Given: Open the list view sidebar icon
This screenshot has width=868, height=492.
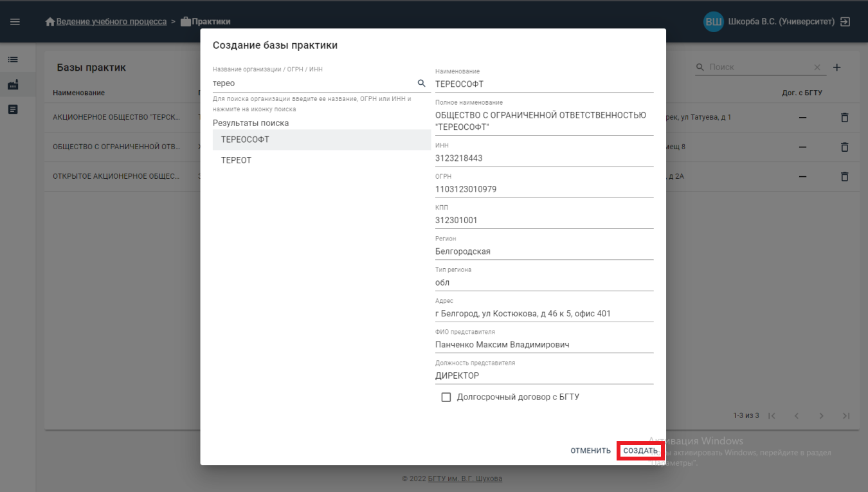Looking at the screenshot, I should [x=13, y=59].
